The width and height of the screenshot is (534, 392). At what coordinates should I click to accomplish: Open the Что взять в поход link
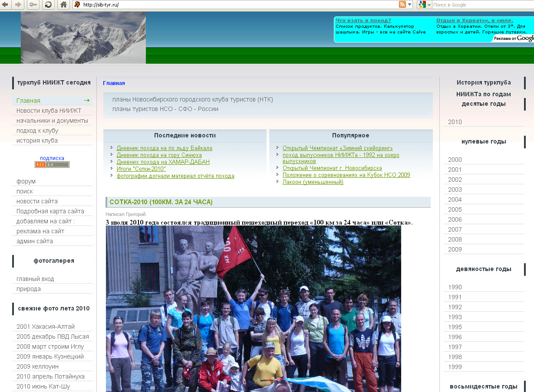tap(363, 20)
